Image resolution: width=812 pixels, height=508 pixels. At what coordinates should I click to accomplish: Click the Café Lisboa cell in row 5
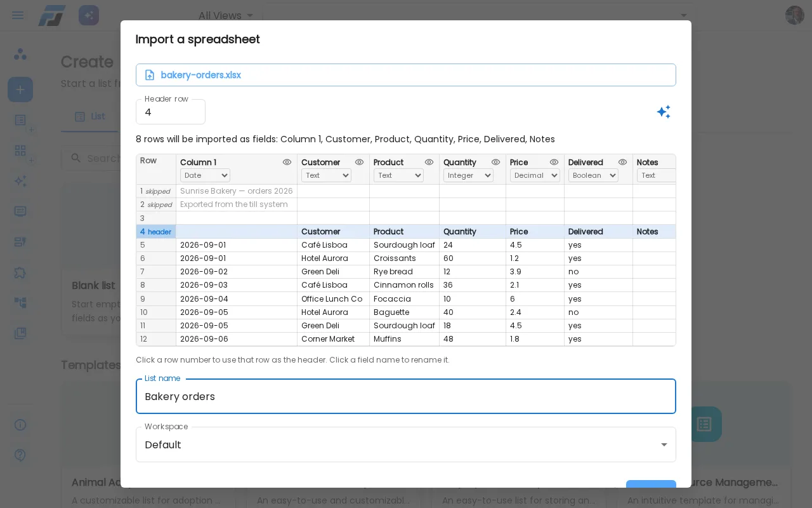pyautogui.click(x=333, y=245)
